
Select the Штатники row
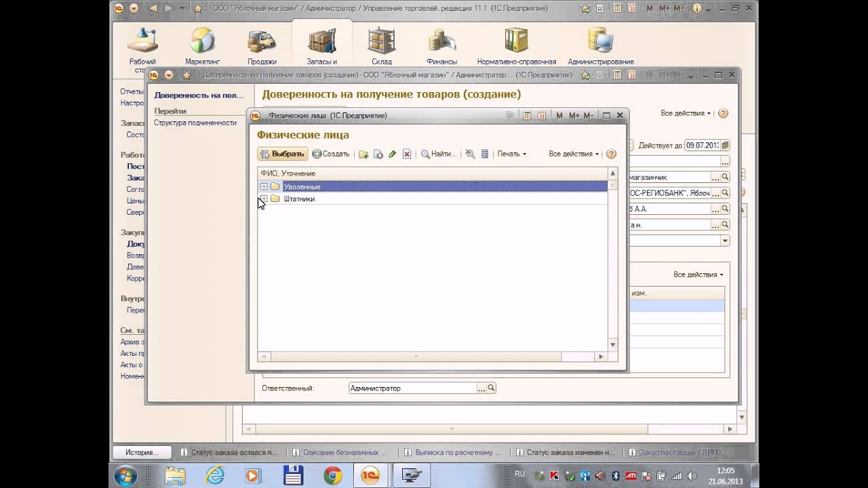coord(433,199)
